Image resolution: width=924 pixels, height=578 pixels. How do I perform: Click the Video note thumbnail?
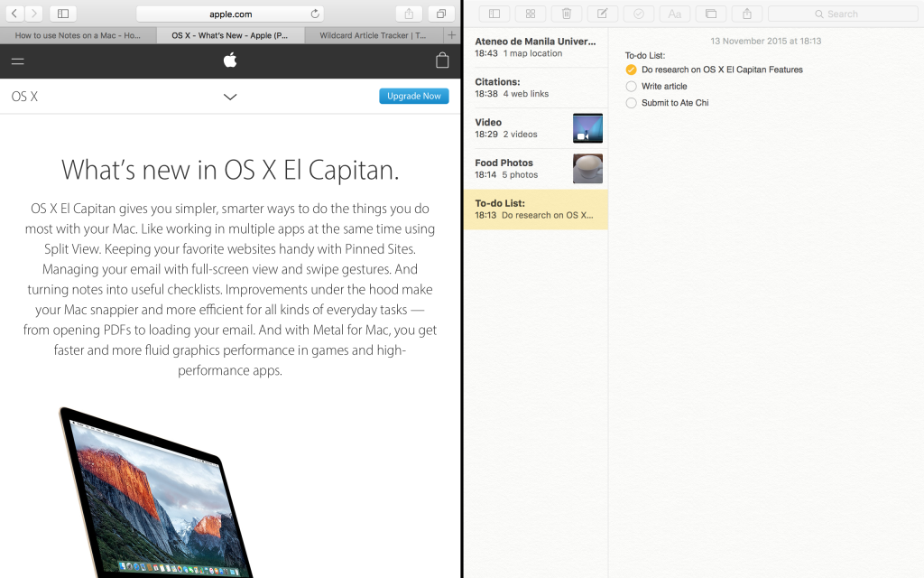[x=587, y=128]
